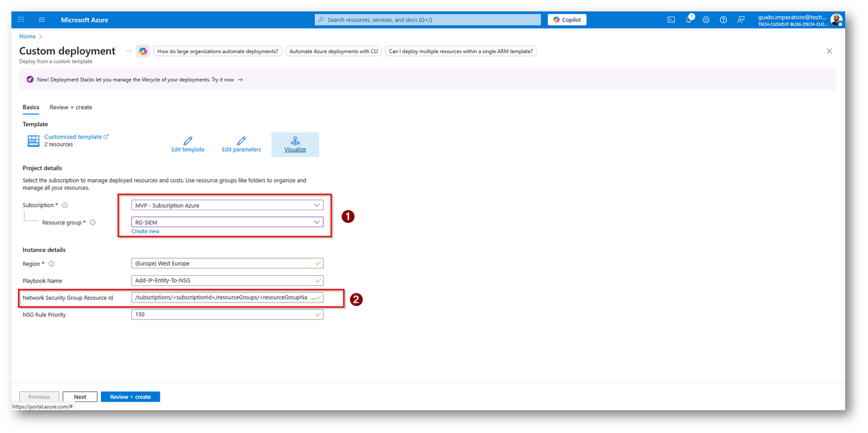Edit the NSG Rule Priority field

click(x=227, y=315)
